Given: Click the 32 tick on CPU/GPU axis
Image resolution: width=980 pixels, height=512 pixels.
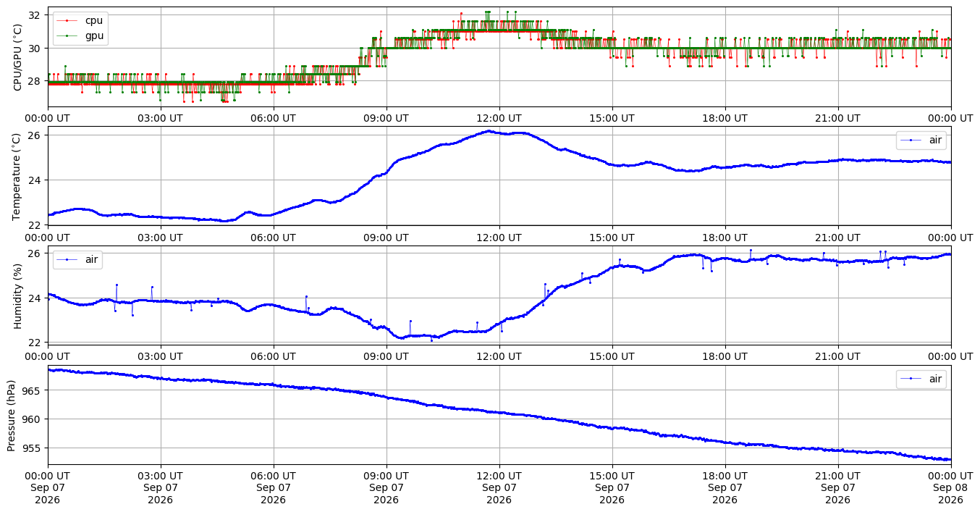Looking at the screenshot, I should (x=35, y=15).
